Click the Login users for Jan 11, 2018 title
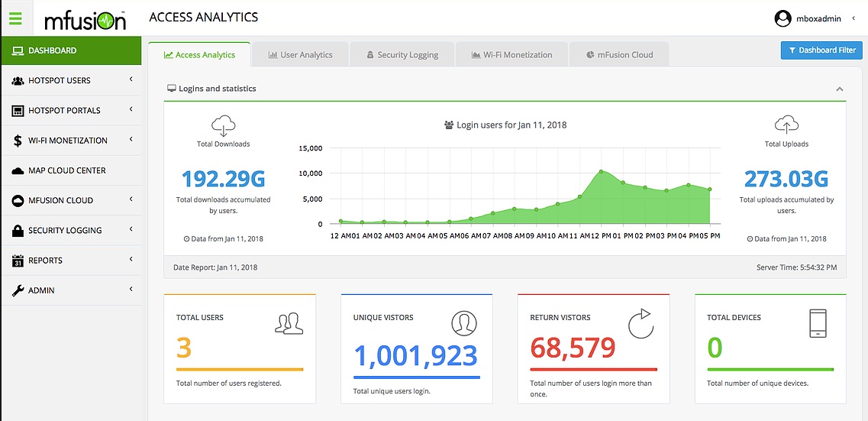Image resolution: width=868 pixels, height=421 pixels. tap(511, 125)
